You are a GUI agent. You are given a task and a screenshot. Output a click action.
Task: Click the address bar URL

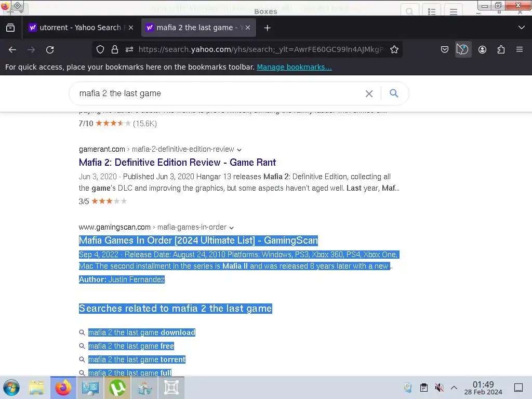(261, 49)
